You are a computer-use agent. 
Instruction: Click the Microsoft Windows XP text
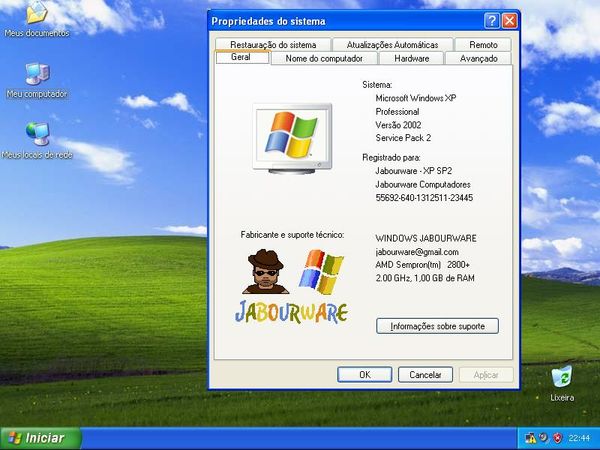click(416, 98)
